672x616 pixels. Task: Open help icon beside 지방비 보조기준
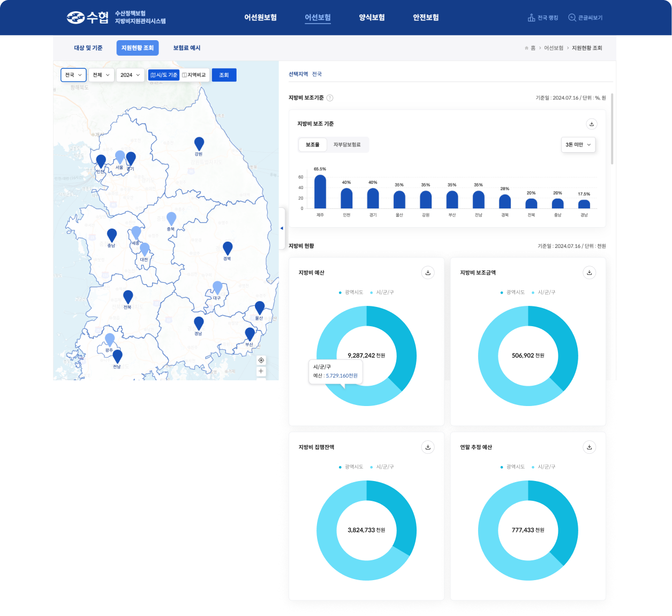330,98
